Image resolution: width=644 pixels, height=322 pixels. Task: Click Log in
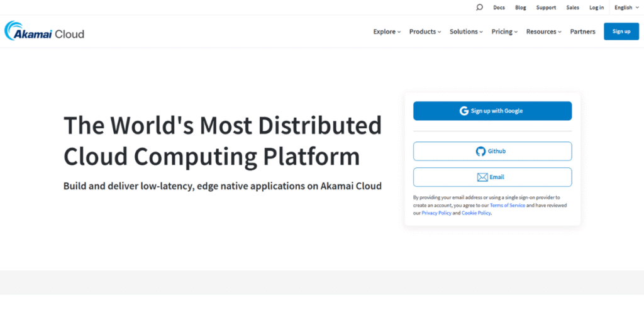click(x=596, y=8)
